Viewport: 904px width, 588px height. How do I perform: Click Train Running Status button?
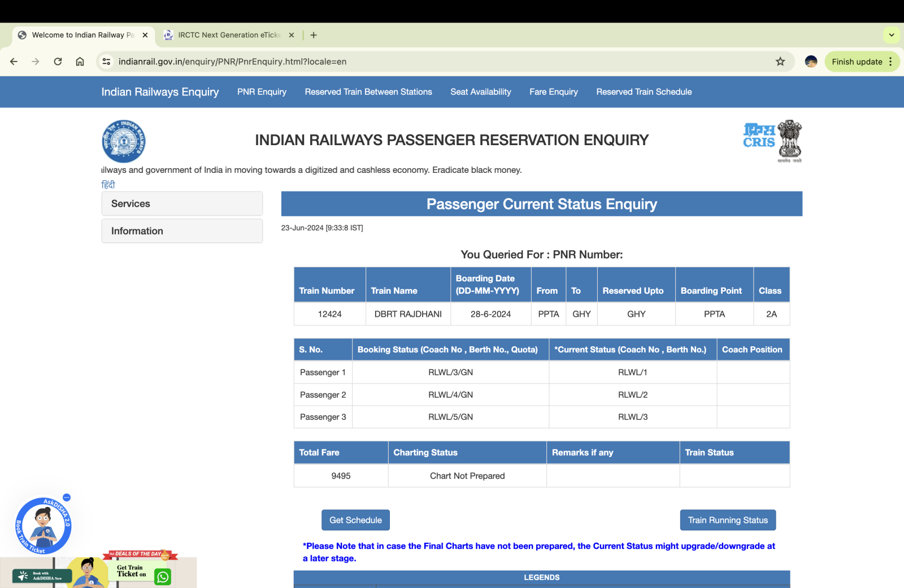pos(728,520)
